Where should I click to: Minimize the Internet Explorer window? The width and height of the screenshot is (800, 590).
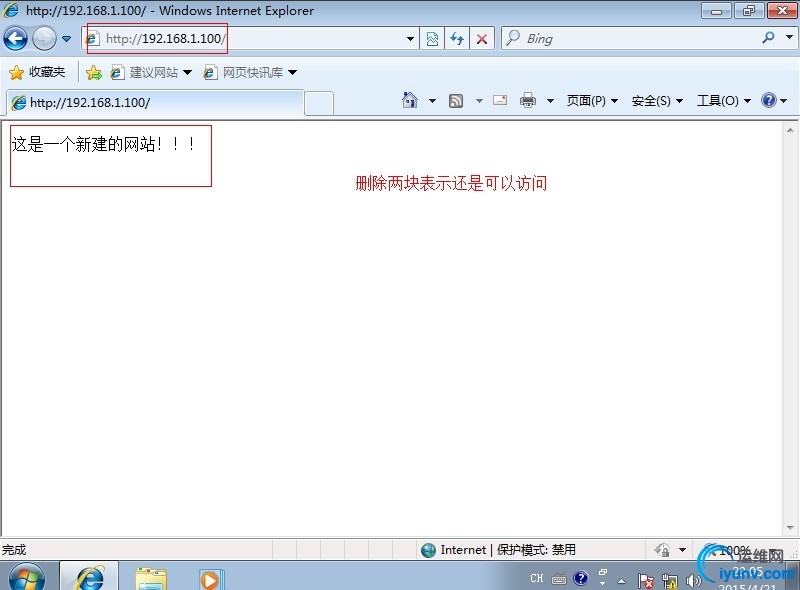click(x=716, y=11)
